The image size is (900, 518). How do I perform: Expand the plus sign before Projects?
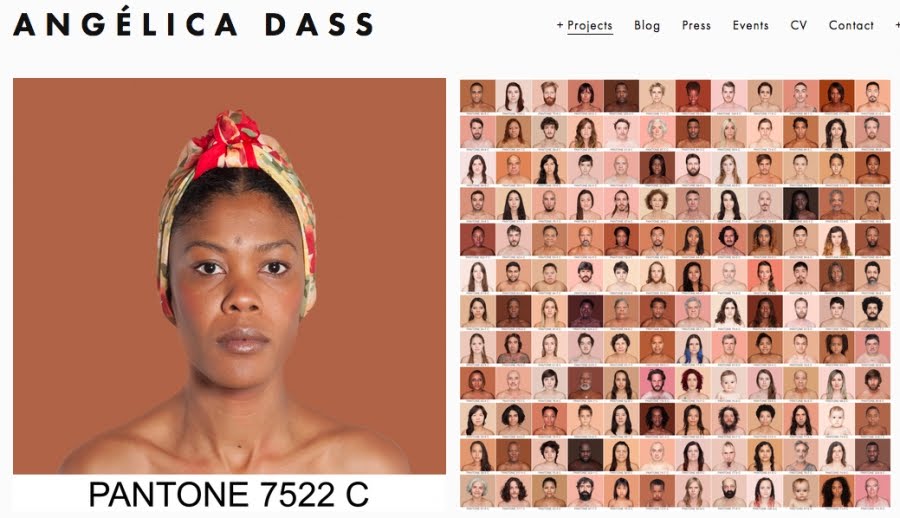pyautogui.click(x=560, y=25)
